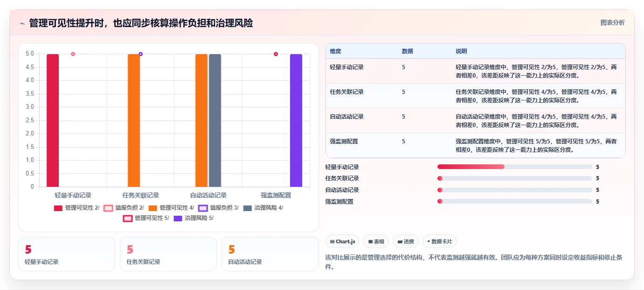Toggle the 填报负担 2/ legend entry
The width and height of the screenshot is (644, 290).
(124, 208)
